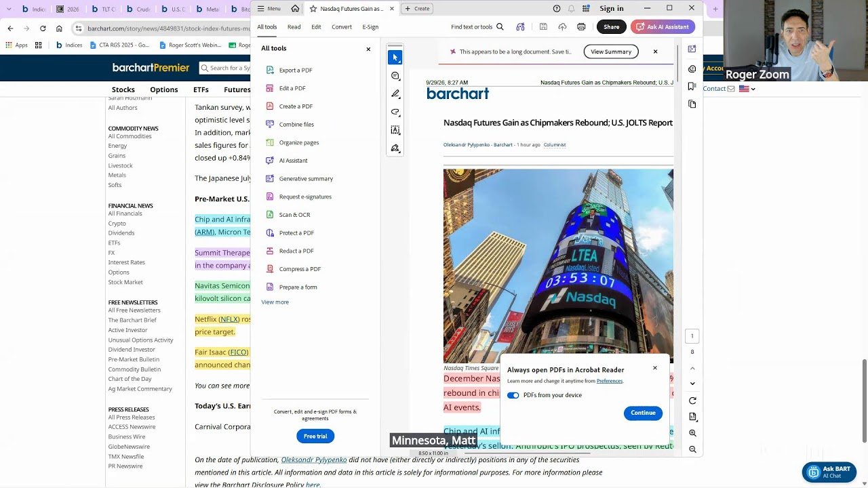Print the PDF using the printer icon
This screenshot has height=488, width=868.
[581, 27]
